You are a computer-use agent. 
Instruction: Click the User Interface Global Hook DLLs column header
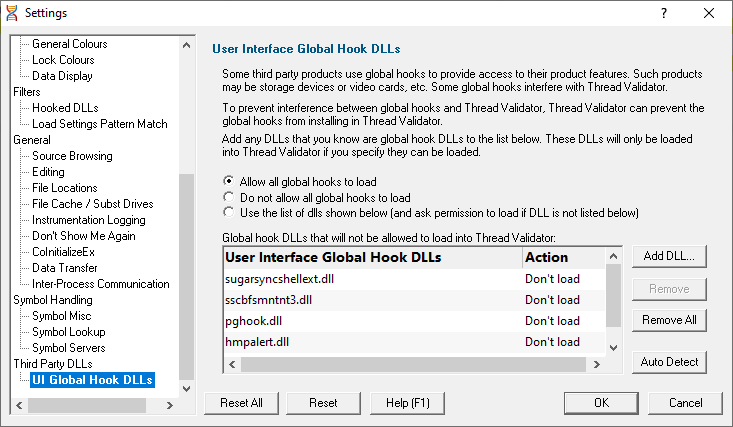(373, 257)
